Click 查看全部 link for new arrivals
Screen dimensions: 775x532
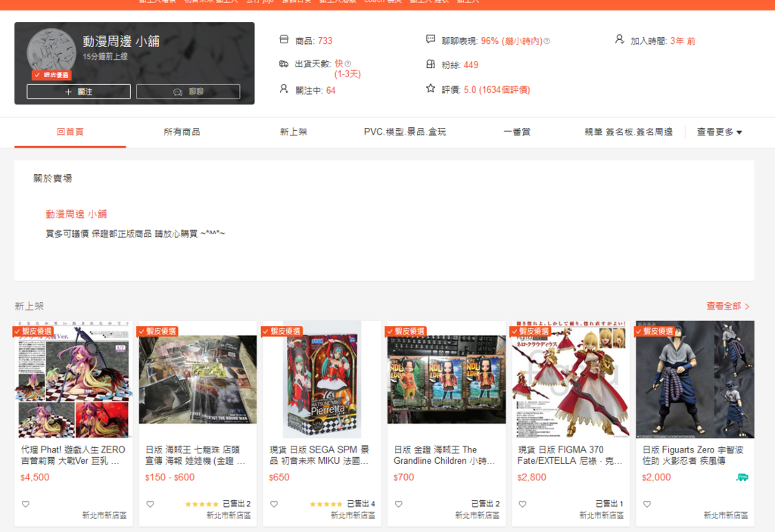pos(727,306)
